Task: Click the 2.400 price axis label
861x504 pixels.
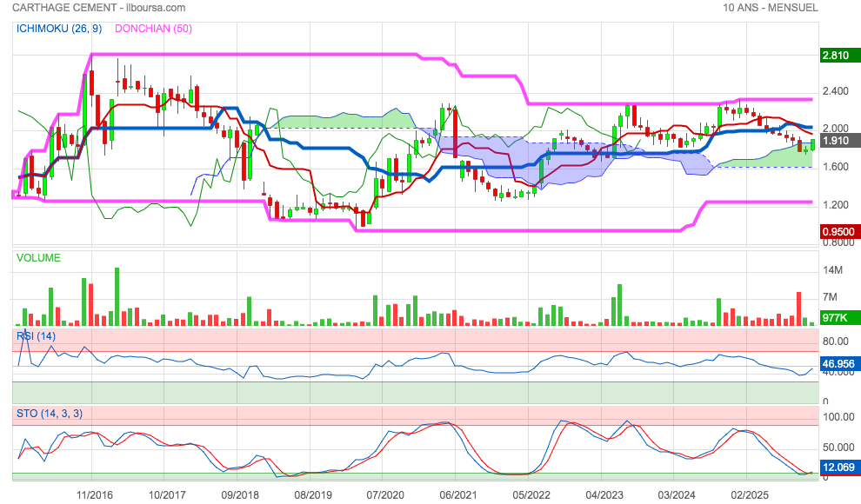Action: pos(836,92)
